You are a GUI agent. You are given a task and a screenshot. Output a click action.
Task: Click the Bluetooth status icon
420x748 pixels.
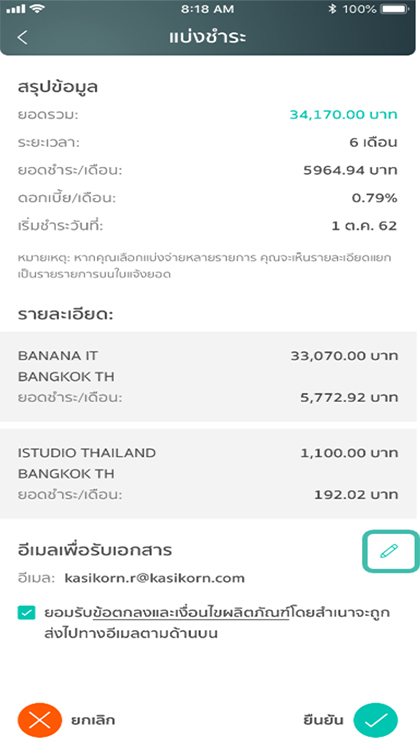click(x=332, y=9)
